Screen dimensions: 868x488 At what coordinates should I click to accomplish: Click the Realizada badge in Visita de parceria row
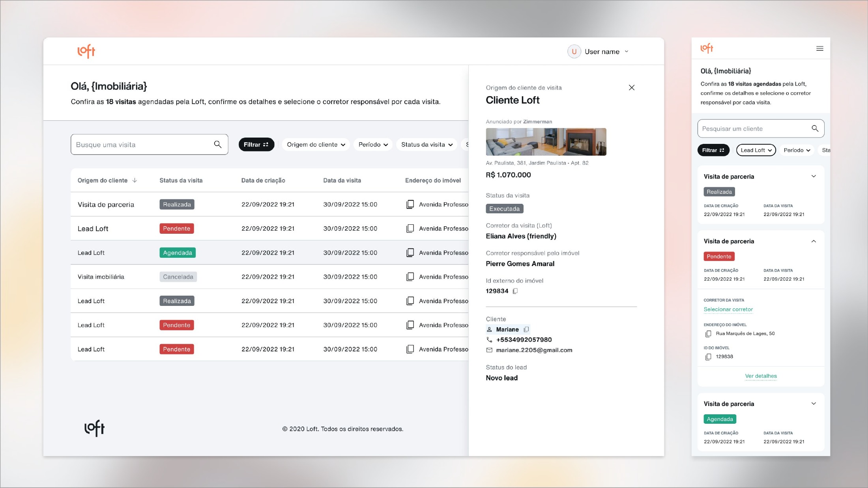coord(177,205)
